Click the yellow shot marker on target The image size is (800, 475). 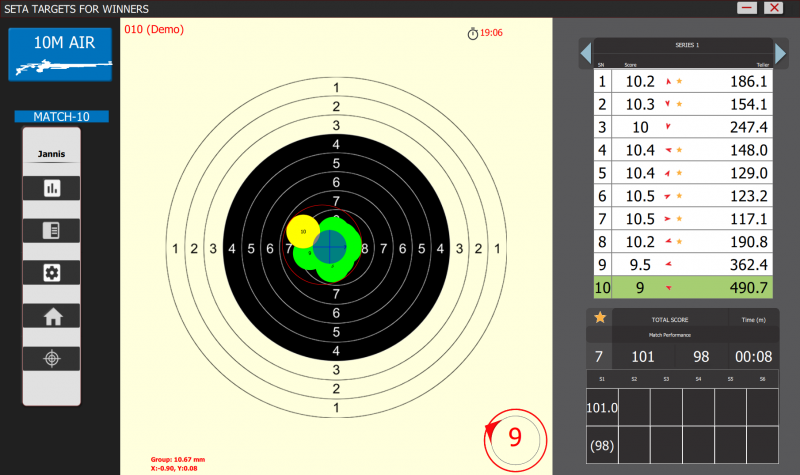302,231
